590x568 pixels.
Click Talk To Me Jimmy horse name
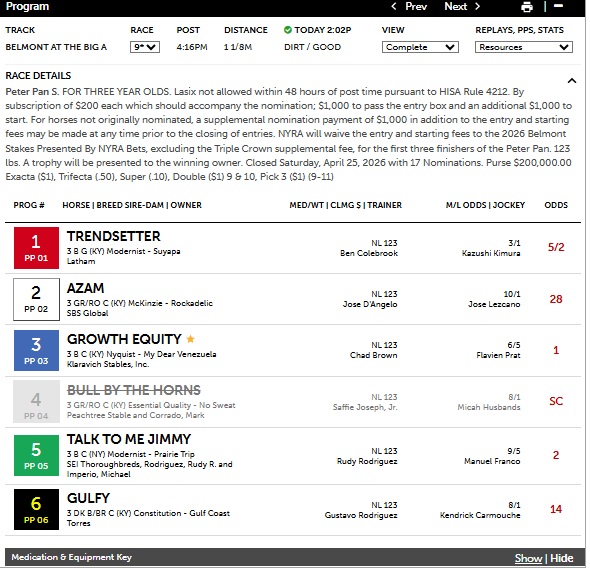[129, 439]
